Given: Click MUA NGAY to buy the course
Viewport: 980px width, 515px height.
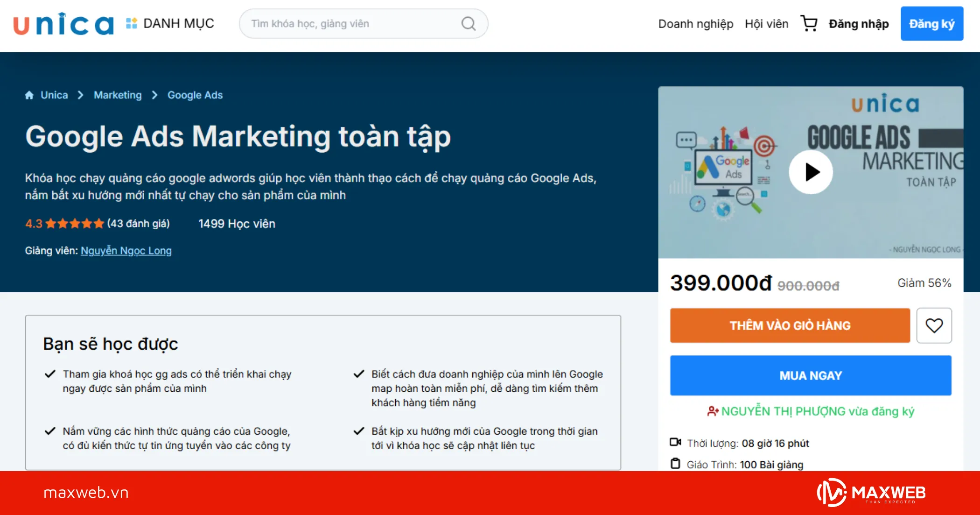Looking at the screenshot, I should coord(811,375).
